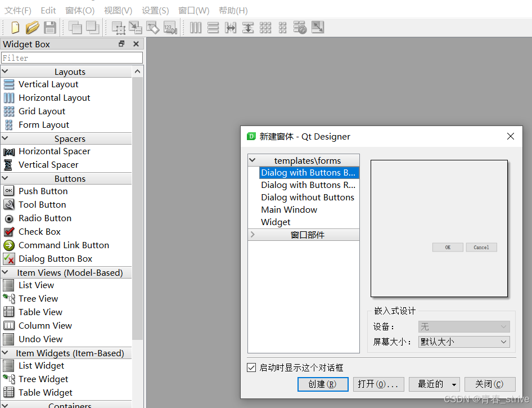Screen dimensions: 532x408
Task: Select the Edit Widgets mode icon
Action: [x=119, y=28]
